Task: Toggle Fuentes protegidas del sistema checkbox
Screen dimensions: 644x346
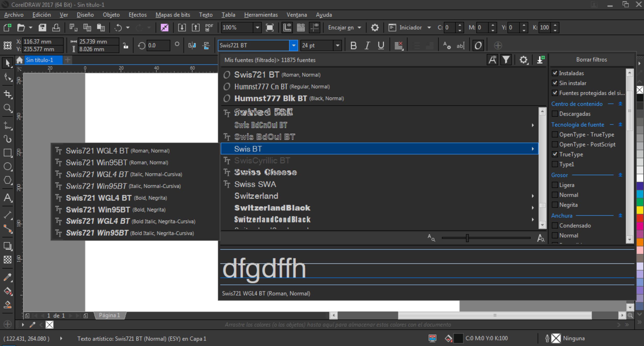Action: pos(555,93)
